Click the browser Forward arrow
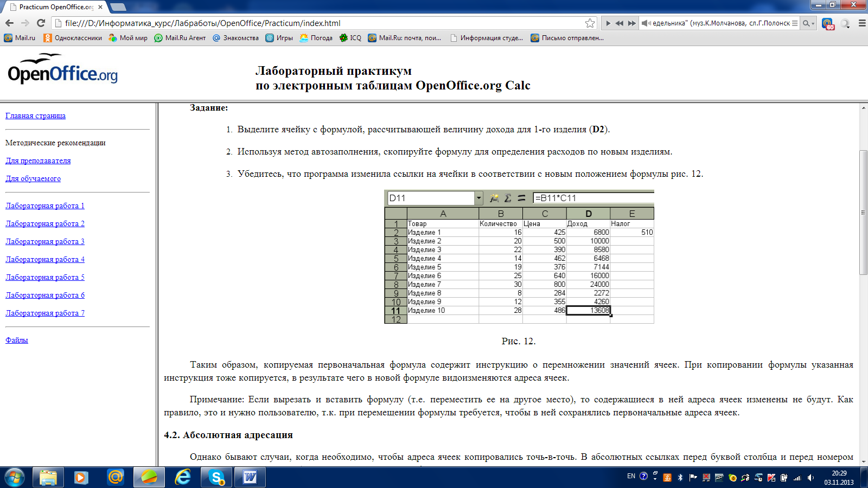 point(25,23)
